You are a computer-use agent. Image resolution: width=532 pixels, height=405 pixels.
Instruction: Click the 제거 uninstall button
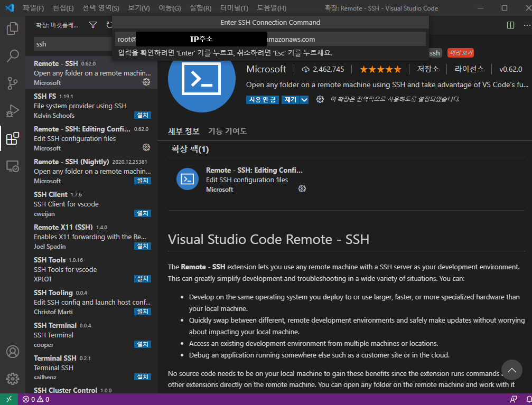point(291,100)
